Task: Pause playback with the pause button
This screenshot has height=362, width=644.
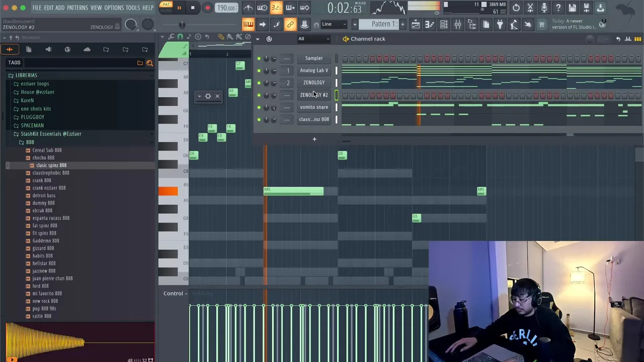Action: (179, 8)
